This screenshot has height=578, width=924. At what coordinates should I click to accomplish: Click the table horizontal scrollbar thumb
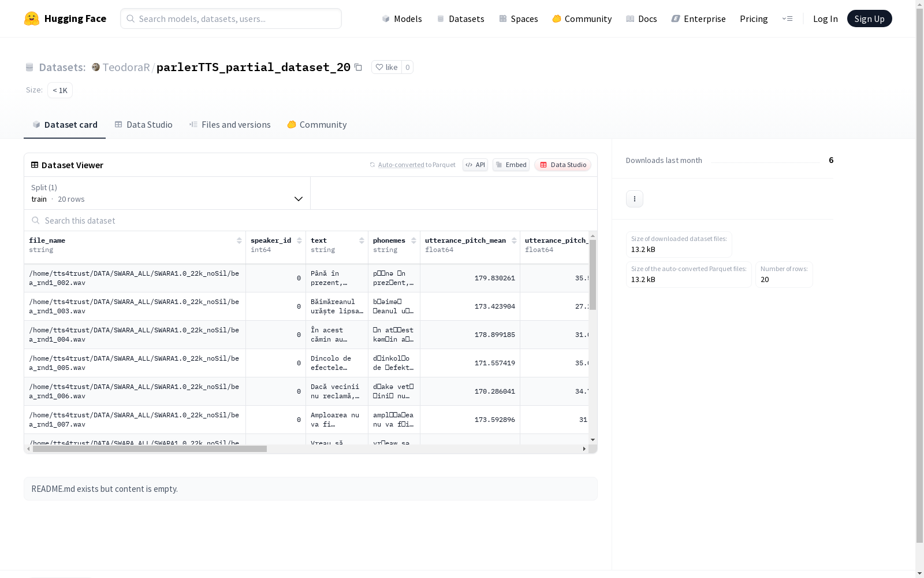[x=150, y=449]
